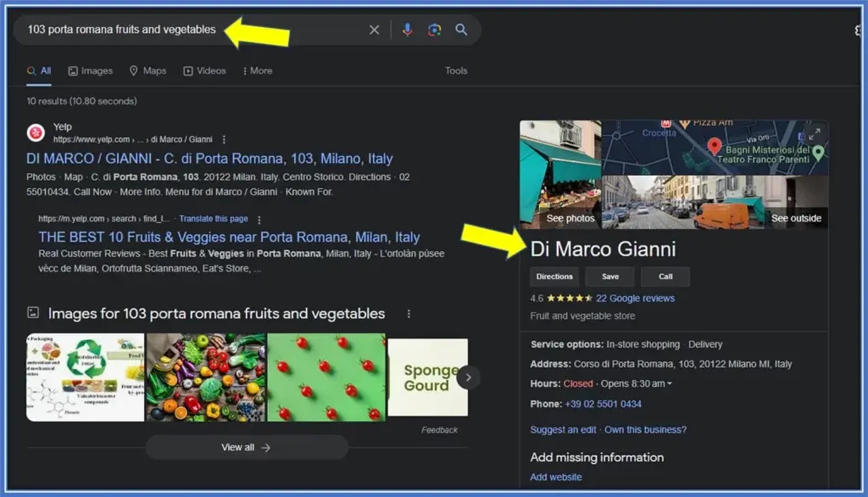This screenshot has height=497, width=868.
Task: Open the Tools filter options
Action: point(456,71)
